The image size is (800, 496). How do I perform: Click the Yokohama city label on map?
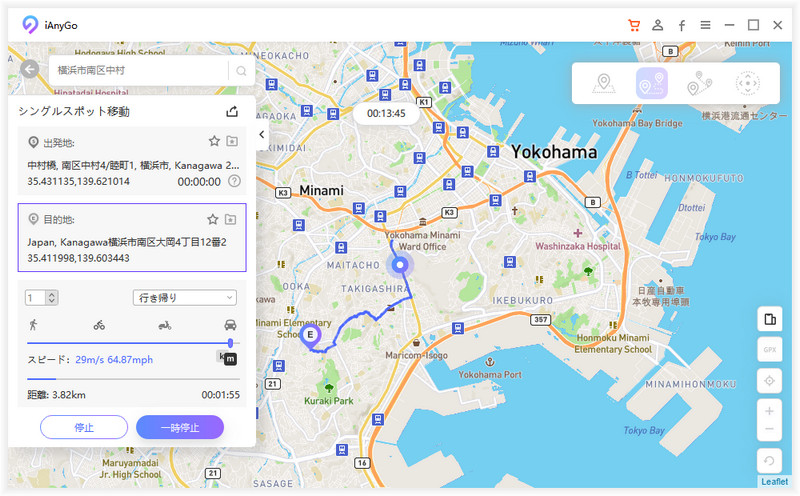(554, 152)
